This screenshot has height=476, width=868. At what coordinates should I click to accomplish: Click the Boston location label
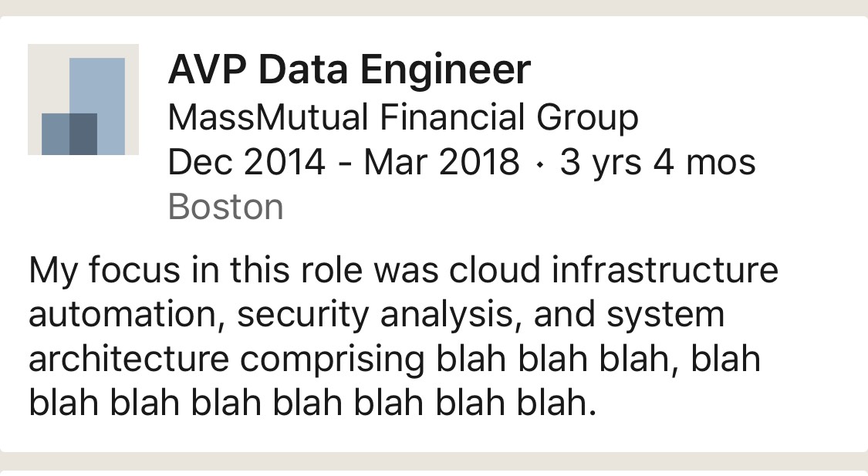pyautogui.click(x=226, y=207)
